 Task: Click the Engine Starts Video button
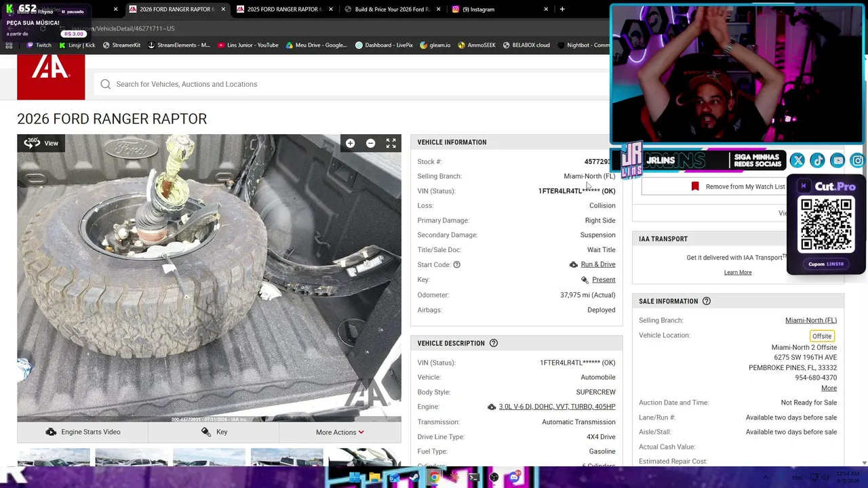pyautogui.click(x=83, y=432)
